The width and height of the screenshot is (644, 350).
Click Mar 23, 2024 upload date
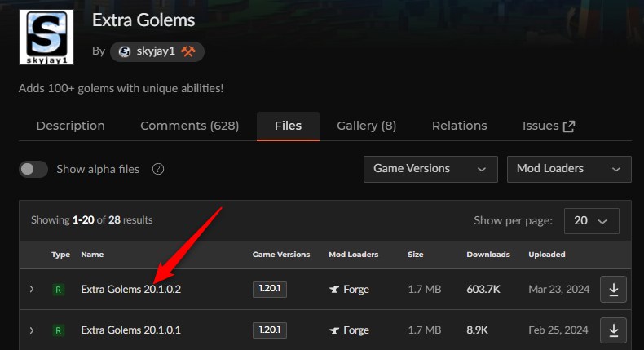click(558, 290)
